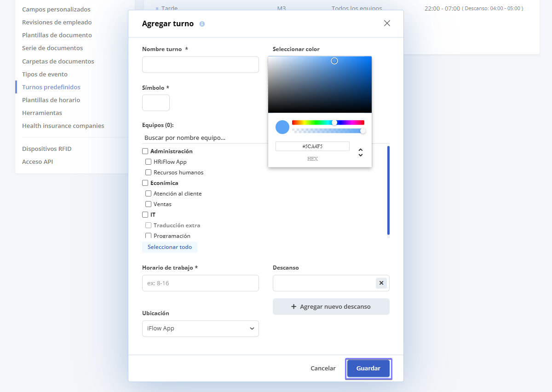Open Revisiones de empleado in the sidebar
Image resolution: width=552 pixels, height=392 pixels.
pyautogui.click(x=57, y=22)
